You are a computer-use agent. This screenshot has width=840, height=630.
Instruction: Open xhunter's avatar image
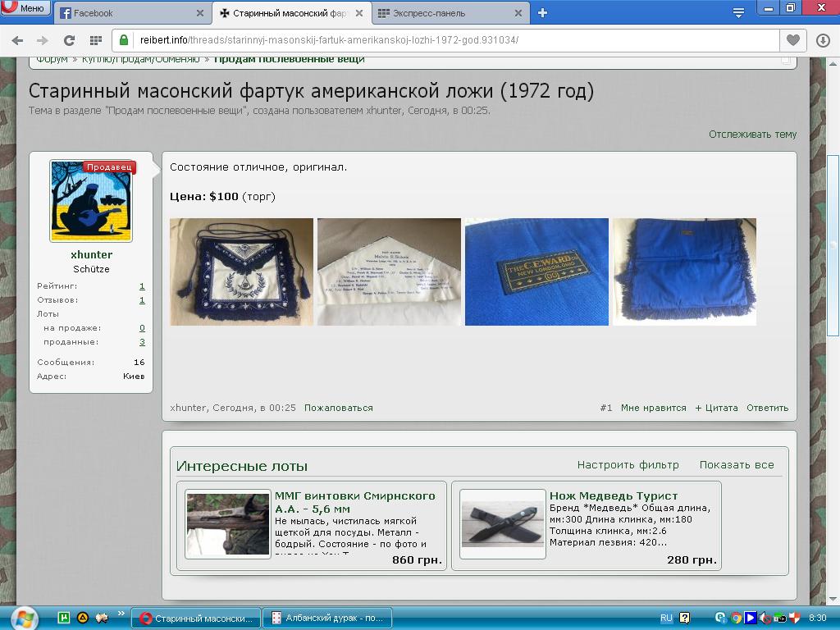point(91,201)
